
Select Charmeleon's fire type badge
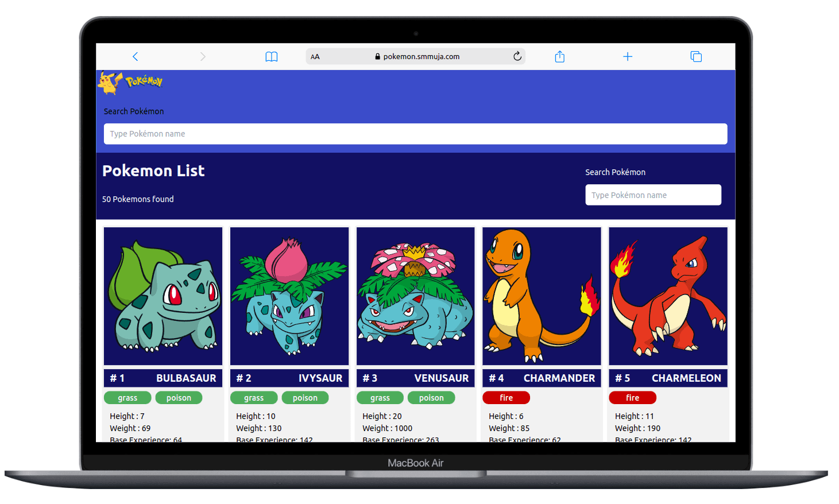pyautogui.click(x=632, y=398)
